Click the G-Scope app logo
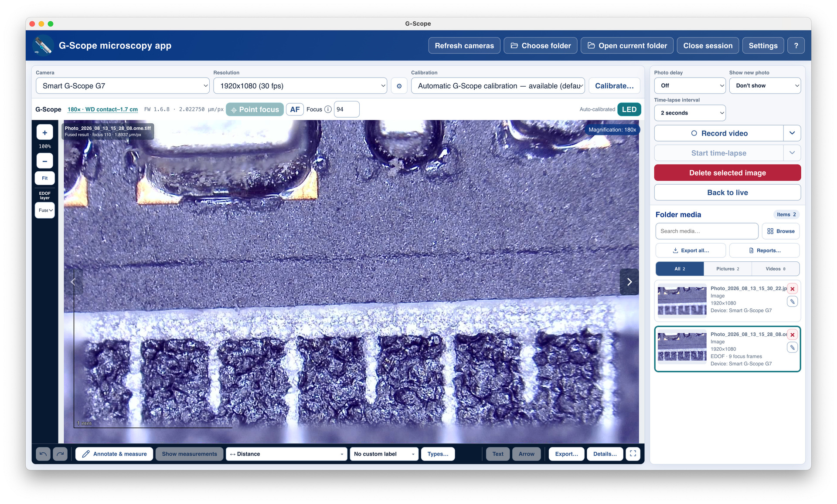This screenshot has height=504, width=837. tap(43, 46)
